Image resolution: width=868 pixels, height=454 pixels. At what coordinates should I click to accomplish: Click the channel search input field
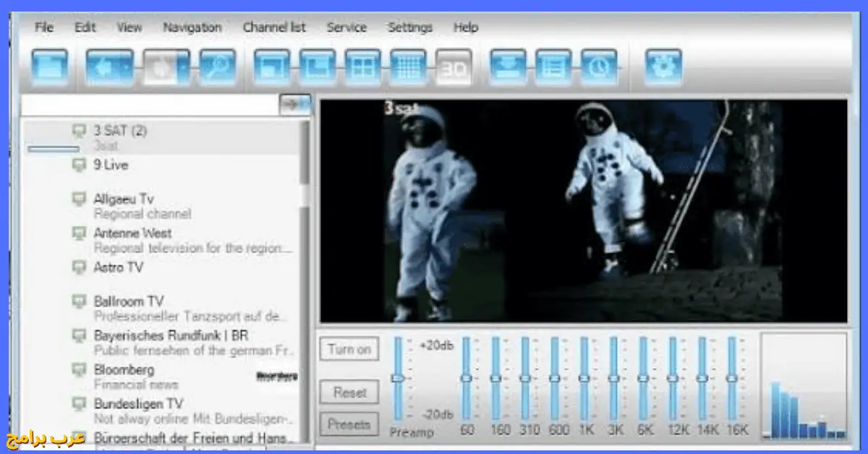click(150, 105)
